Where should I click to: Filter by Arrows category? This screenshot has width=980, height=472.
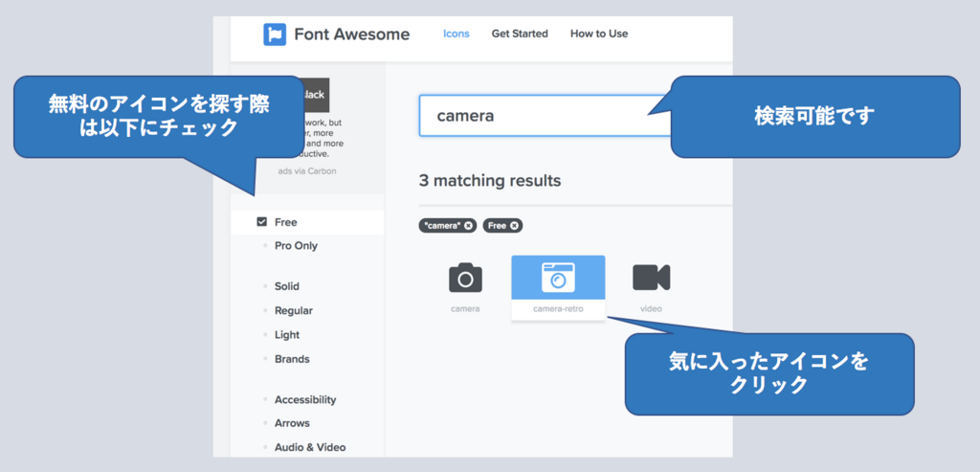292,423
